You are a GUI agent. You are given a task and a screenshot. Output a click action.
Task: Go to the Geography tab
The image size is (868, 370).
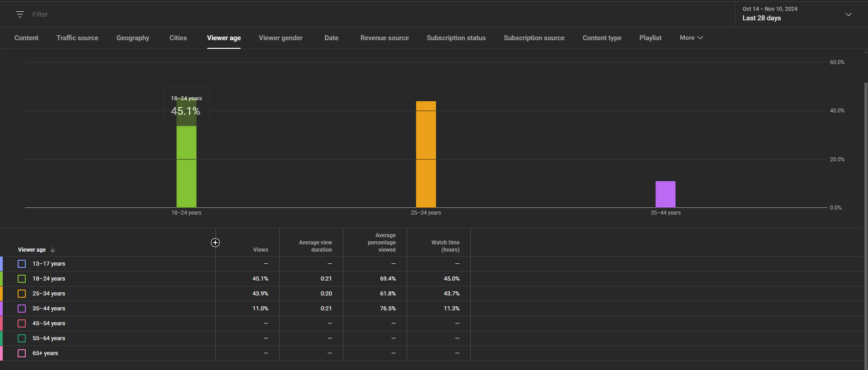tap(133, 38)
